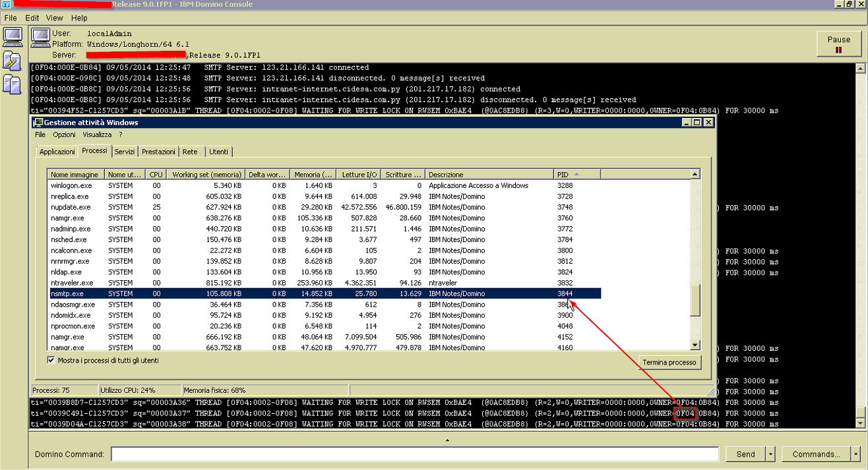Click the process list scrollbar thumb
The height and width of the screenshot is (470, 868).
tap(695, 301)
